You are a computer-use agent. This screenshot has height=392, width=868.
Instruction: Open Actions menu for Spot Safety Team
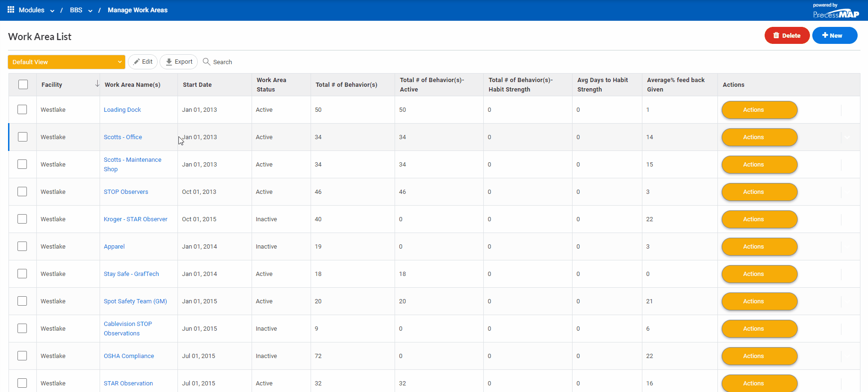point(759,301)
